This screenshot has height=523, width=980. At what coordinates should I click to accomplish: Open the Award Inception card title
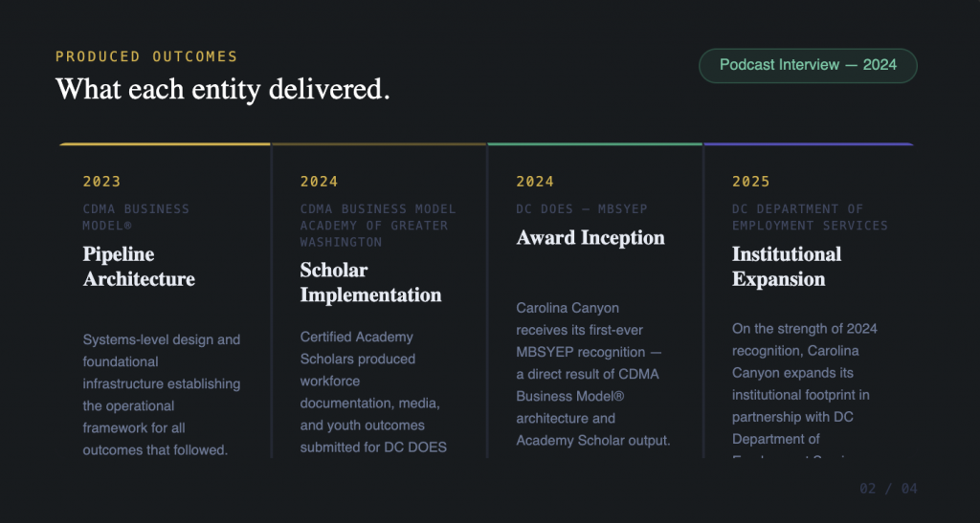590,238
